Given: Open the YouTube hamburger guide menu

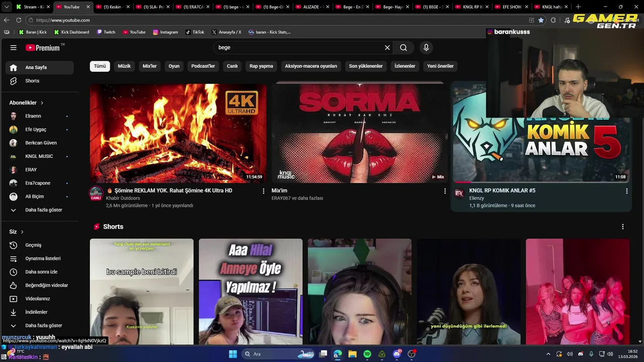Looking at the screenshot, I should click(x=14, y=48).
